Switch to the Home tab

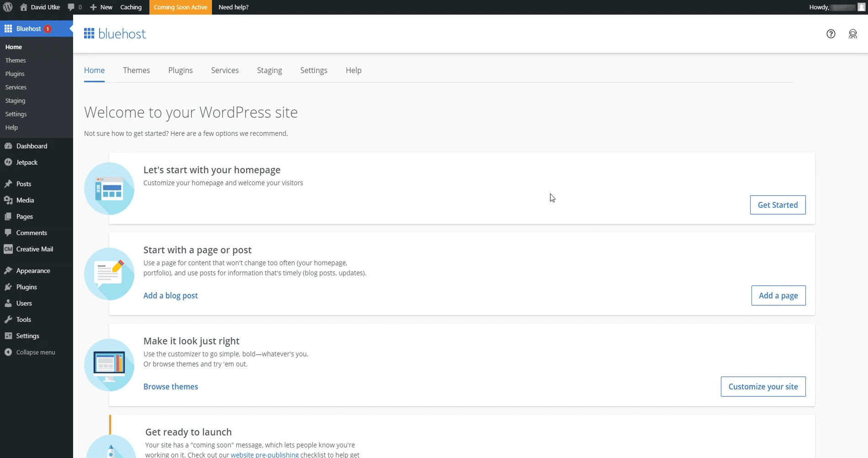click(94, 70)
